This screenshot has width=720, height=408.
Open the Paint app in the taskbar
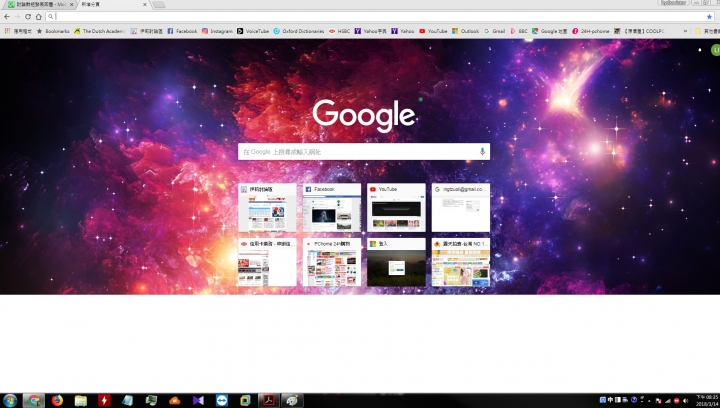click(x=292, y=400)
